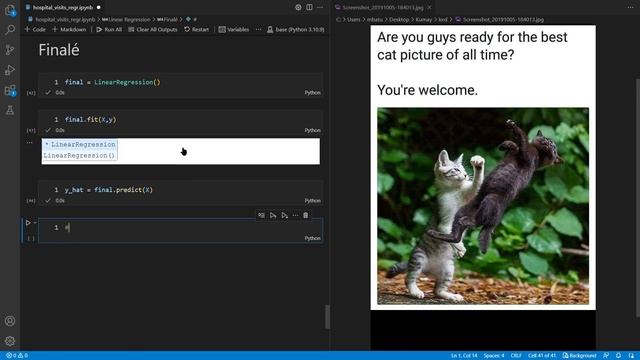The width and height of the screenshot is (640, 360).
Task: Select Users in image file breadcrumb
Action: 354,19
